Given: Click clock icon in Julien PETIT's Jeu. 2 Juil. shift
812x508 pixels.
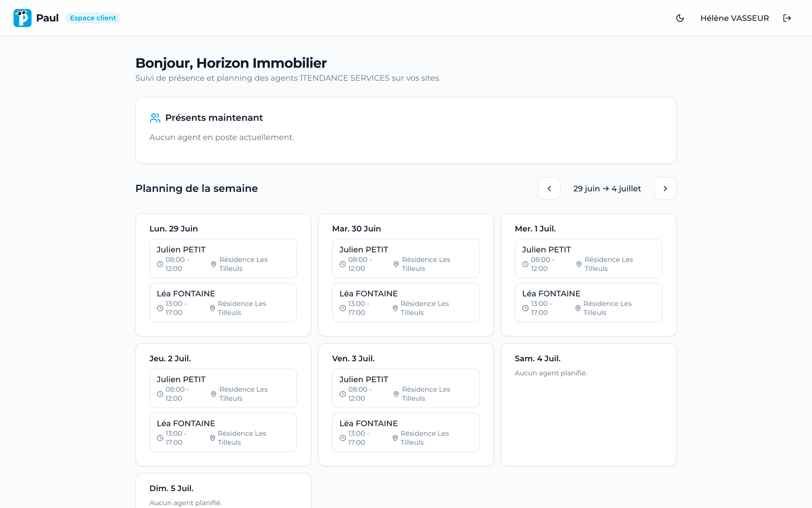Looking at the screenshot, I should 160,394.
